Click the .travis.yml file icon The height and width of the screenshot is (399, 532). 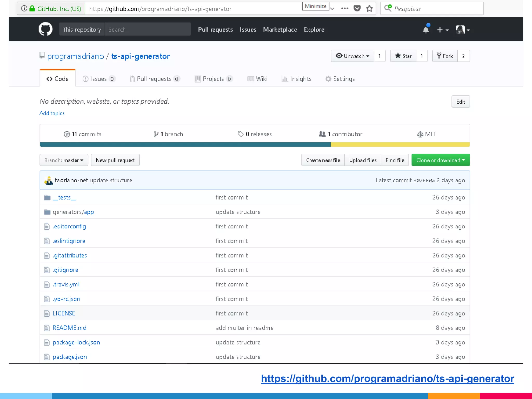(47, 285)
